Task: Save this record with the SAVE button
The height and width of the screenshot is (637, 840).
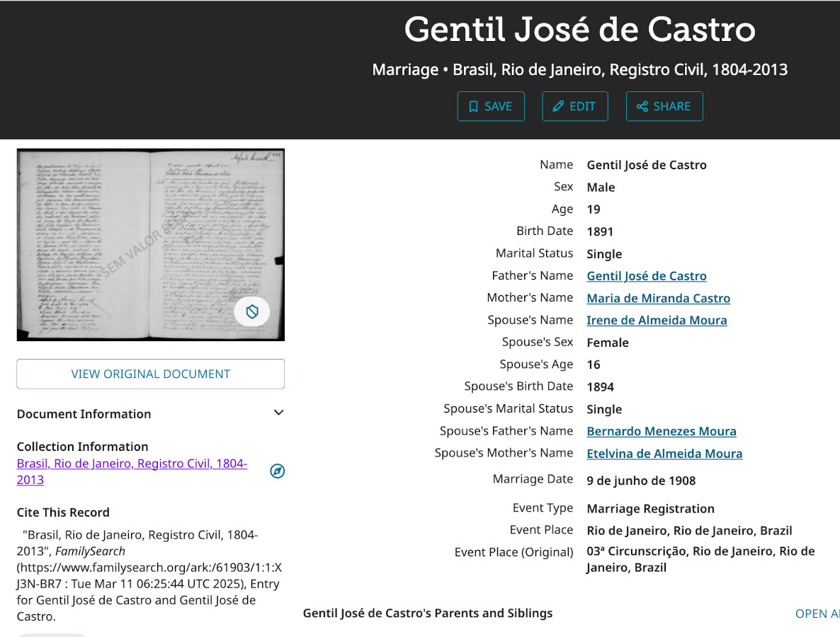Action: 491,107
